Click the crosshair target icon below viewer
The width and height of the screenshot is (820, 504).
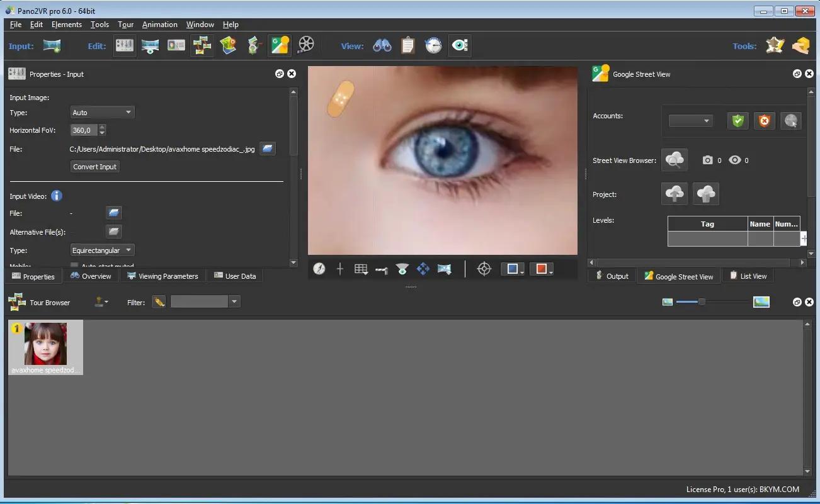484,269
